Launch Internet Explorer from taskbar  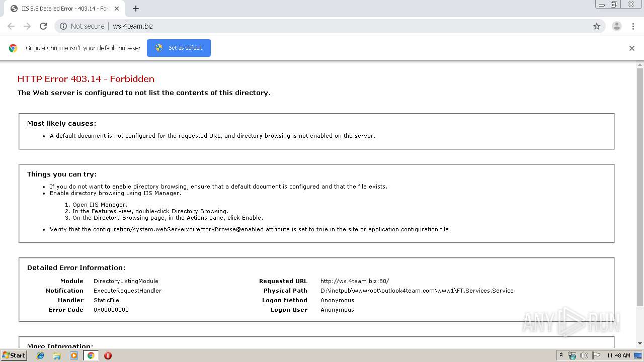(x=40, y=355)
